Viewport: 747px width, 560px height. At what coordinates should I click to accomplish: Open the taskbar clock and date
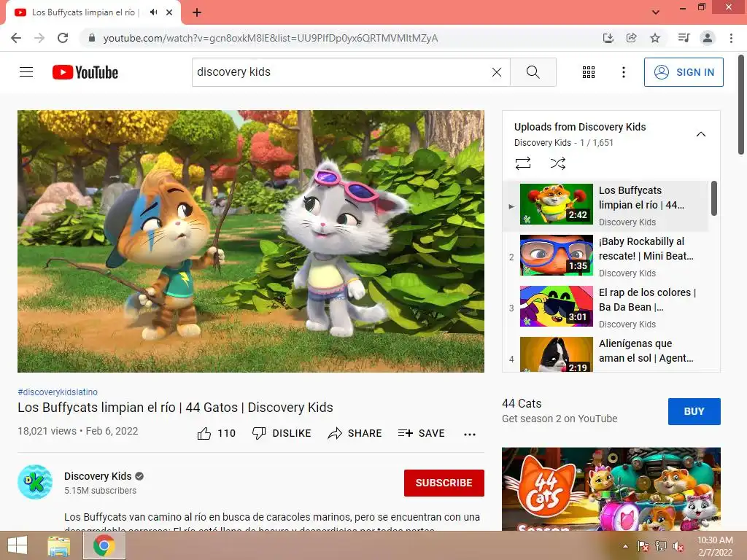pyautogui.click(x=715, y=546)
